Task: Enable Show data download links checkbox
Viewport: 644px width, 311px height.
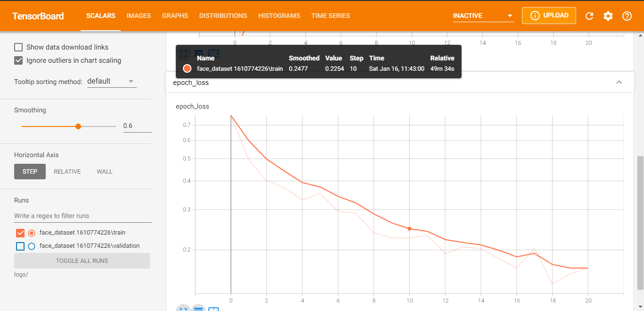Action: tap(18, 47)
